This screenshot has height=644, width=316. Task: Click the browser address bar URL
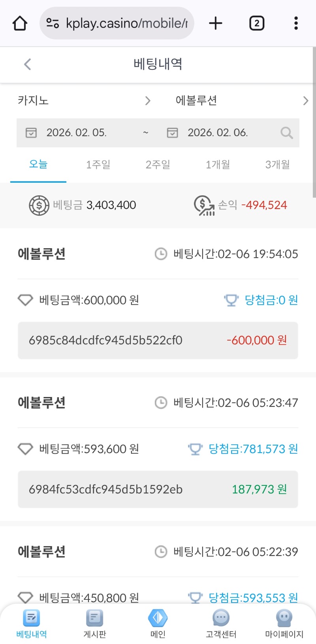(x=126, y=23)
